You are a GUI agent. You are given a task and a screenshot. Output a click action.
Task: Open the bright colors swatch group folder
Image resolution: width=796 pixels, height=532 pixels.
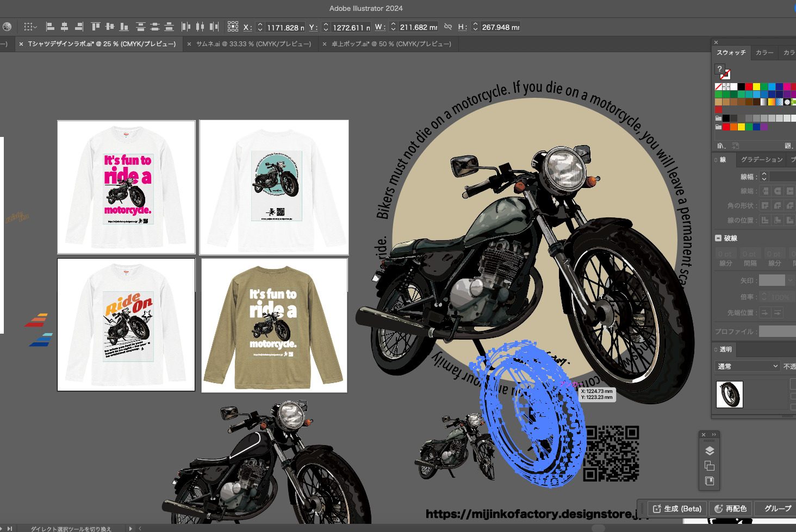(718, 127)
